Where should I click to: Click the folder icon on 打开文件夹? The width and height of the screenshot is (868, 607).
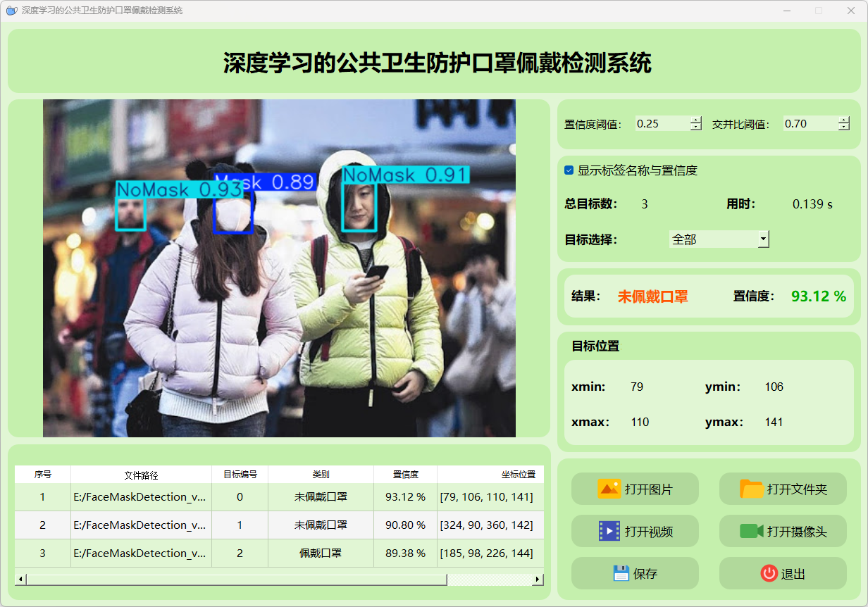(x=751, y=489)
